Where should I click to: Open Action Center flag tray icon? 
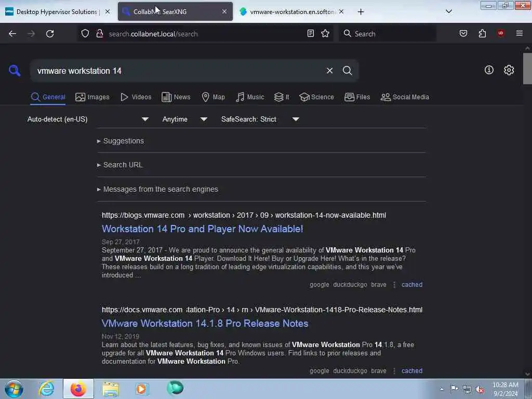point(454,389)
